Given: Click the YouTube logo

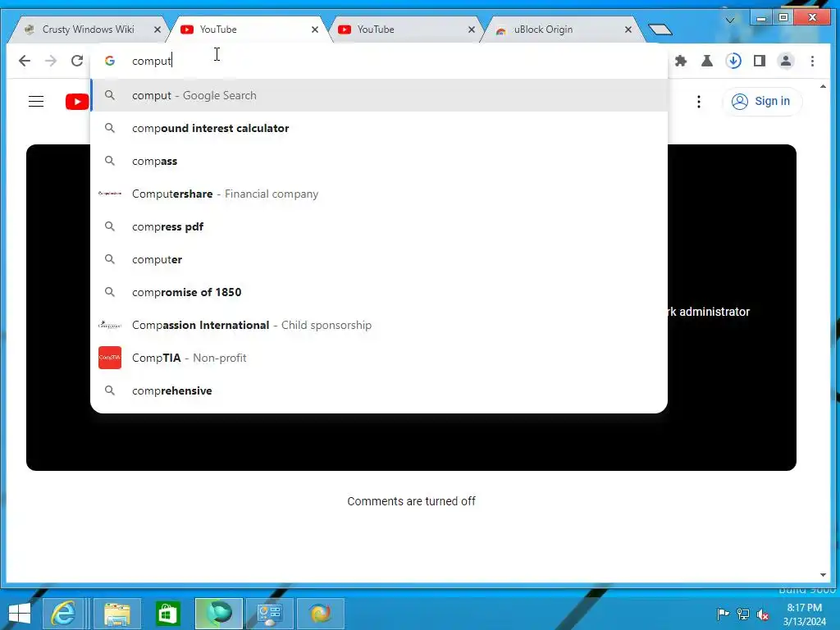Looking at the screenshot, I should (x=77, y=101).
